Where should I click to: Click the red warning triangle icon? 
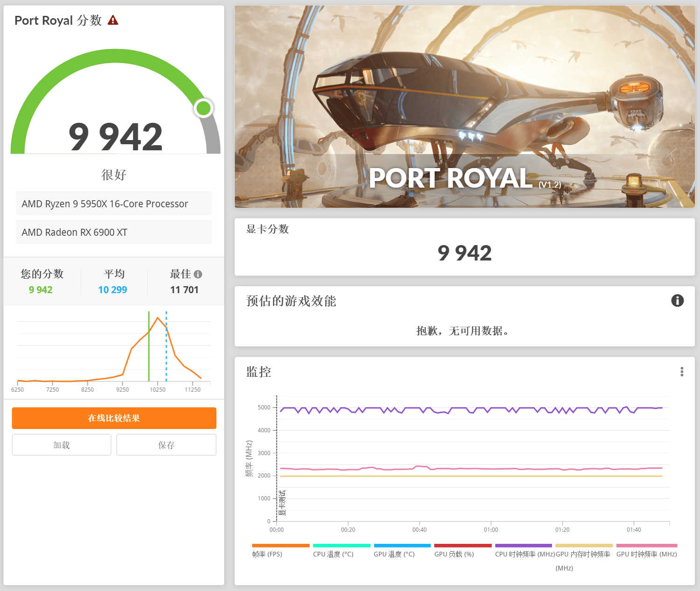tap(113, 20)
